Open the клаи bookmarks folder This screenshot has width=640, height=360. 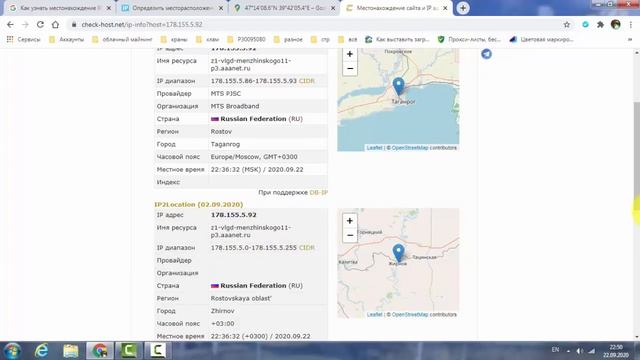207,40
